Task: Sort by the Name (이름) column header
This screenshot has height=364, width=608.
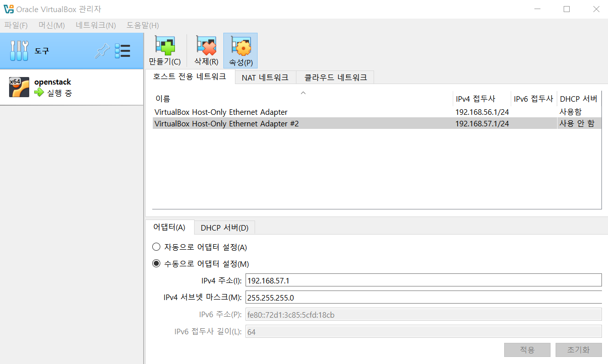Action: [x=302, y=99]
